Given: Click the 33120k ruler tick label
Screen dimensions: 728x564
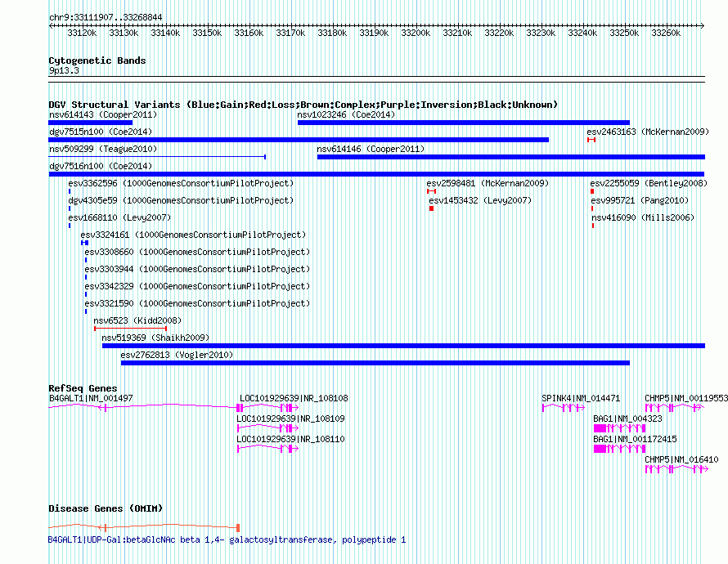Looking at the screenshot, I should [x=82, y=33].
